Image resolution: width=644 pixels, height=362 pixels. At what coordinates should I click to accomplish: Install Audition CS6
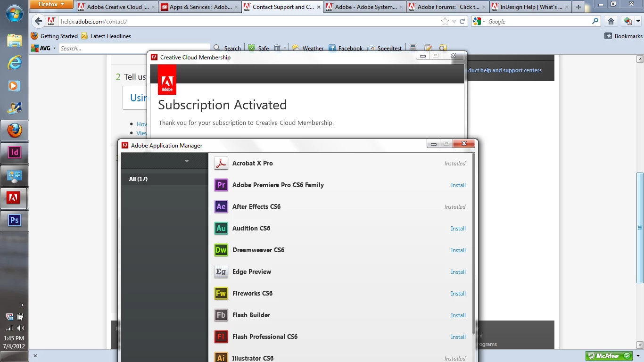click(458, 229)
